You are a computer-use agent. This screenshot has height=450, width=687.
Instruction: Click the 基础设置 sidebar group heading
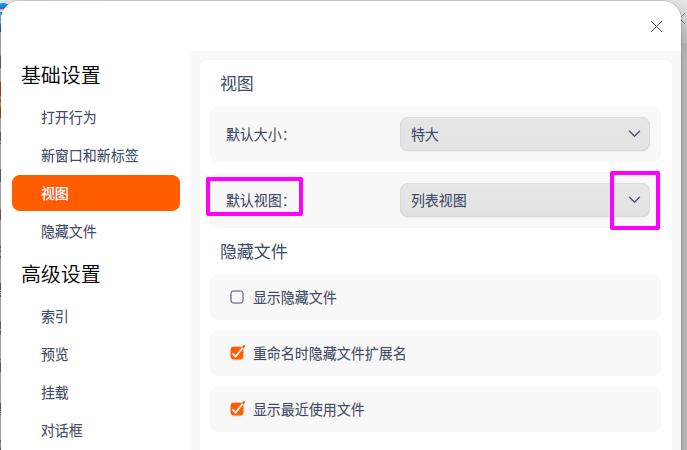61,75
